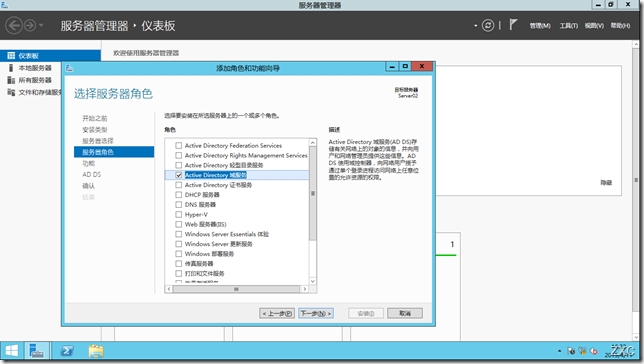The image size is (644, 364).
Task: Click roles list horizontal scrollbar thumb
Action: tap(236, 289)
